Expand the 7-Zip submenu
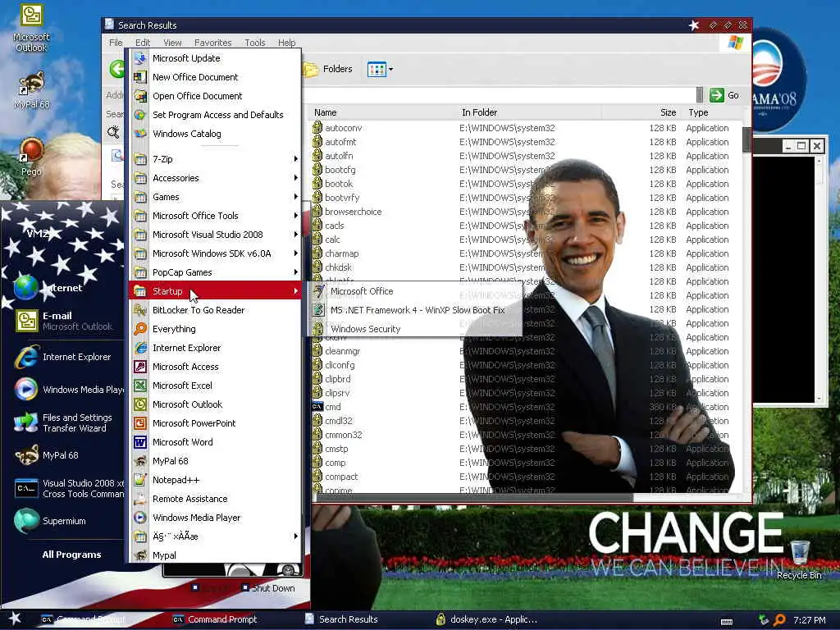Viewport: 840px width, 630px height. pos(214,159)
